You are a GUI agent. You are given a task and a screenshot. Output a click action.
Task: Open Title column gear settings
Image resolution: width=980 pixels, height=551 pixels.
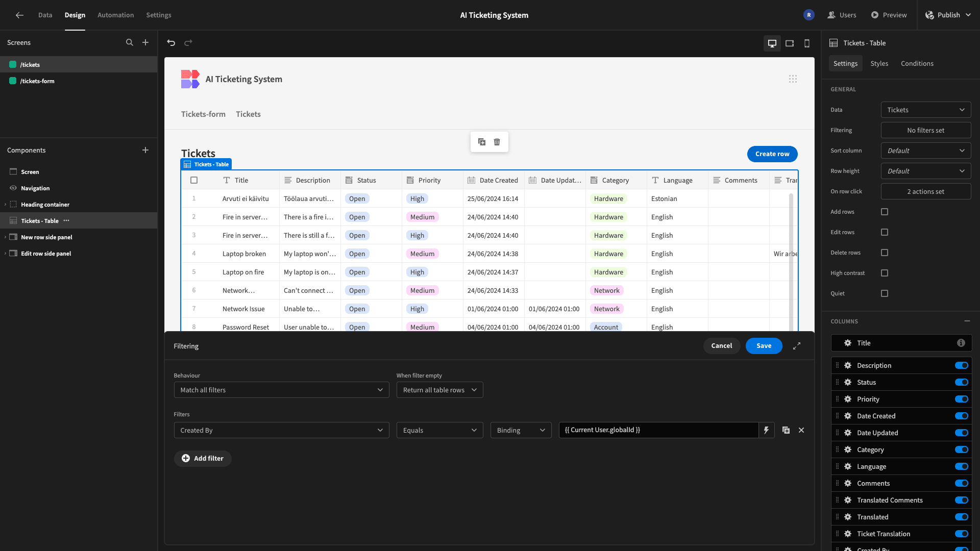[848, 343]
